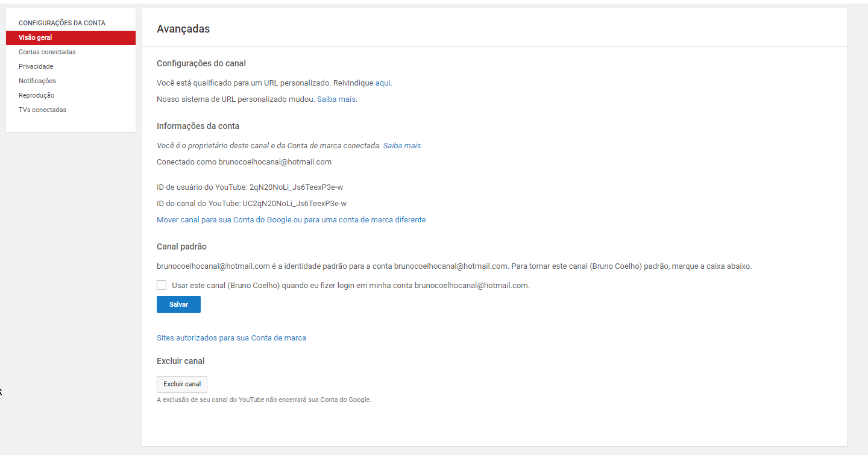Click the 'Configurações do canal' heading
The height and width of the screenshot is (455, 868).
coord(201,63)
